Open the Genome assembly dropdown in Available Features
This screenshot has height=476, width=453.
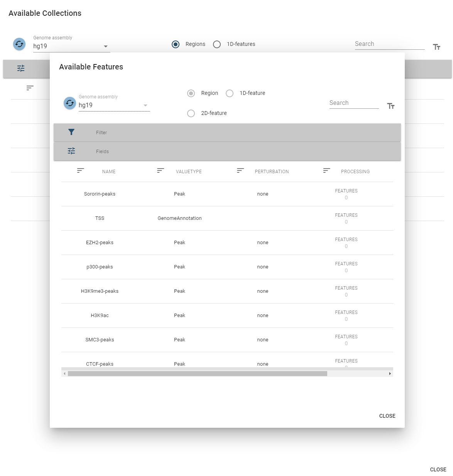click(x=145, y=105)
